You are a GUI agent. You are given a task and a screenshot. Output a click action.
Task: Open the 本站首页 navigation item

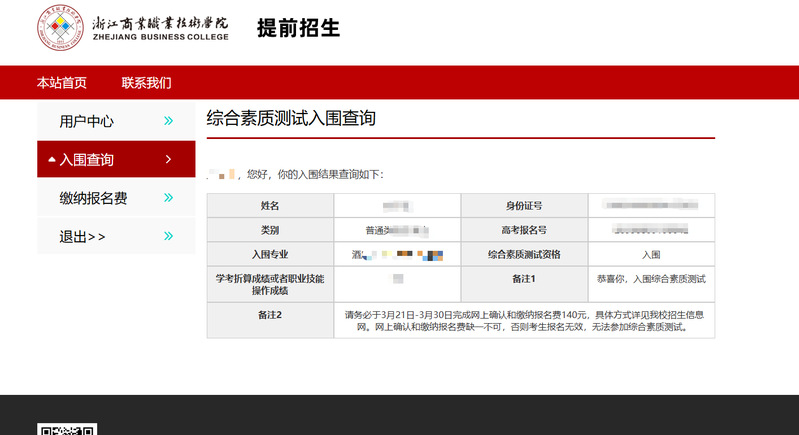(x=62, y=83)
